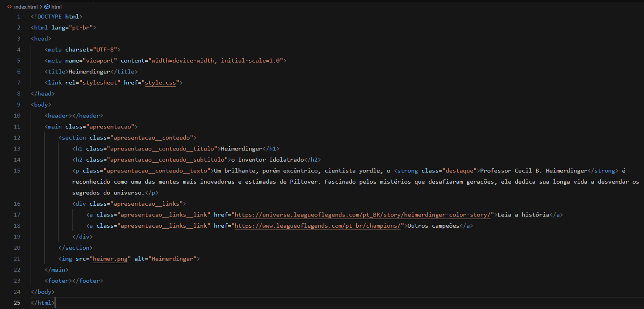Open the heimer.png link on line 21
This screenshot has height=309, width=644.
(x=110, y=259)
